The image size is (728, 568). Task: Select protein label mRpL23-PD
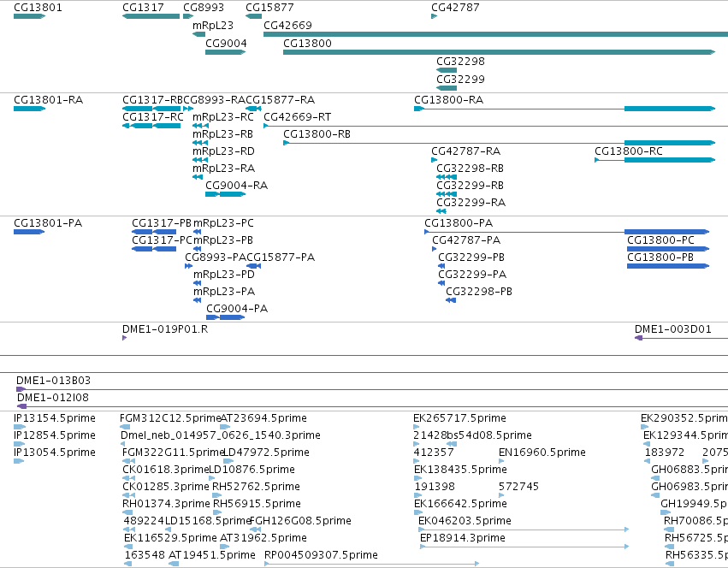coord(224,275)
